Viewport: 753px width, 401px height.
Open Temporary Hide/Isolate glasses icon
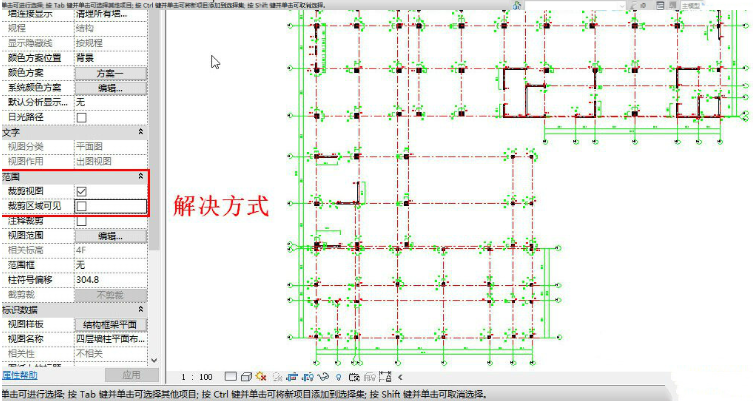323,377
